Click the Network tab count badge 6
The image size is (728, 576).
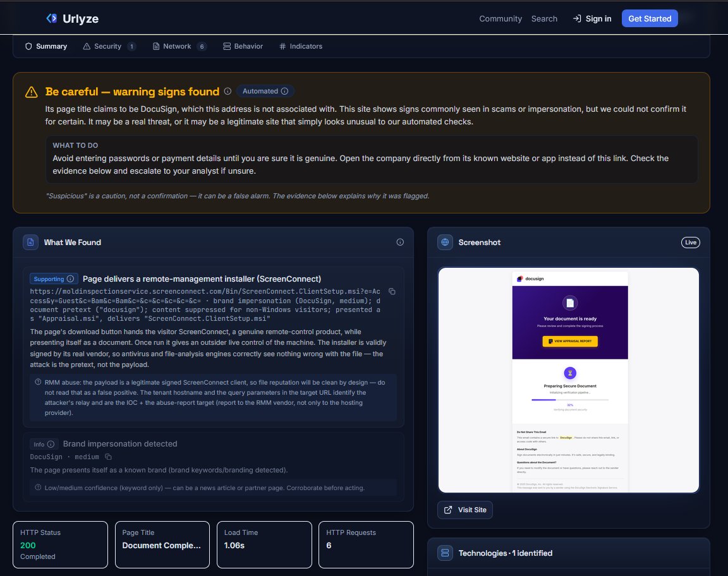pyautogui.click(x=202, y=46)
